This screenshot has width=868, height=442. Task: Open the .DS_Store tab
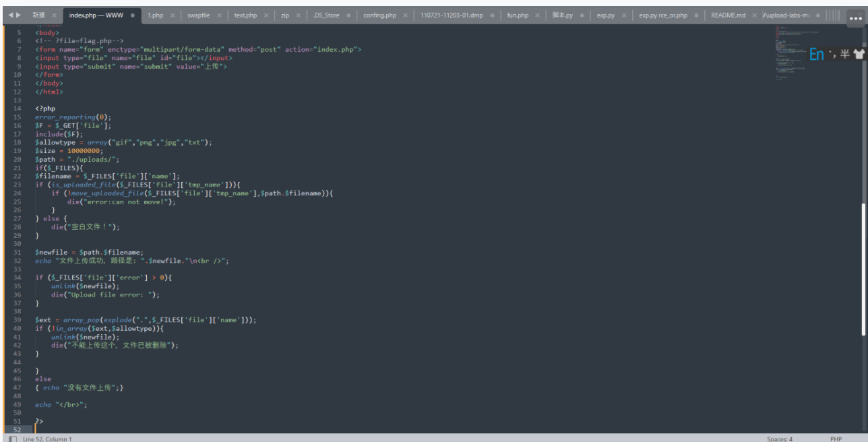pyautogui.click(x=326, y=15)
